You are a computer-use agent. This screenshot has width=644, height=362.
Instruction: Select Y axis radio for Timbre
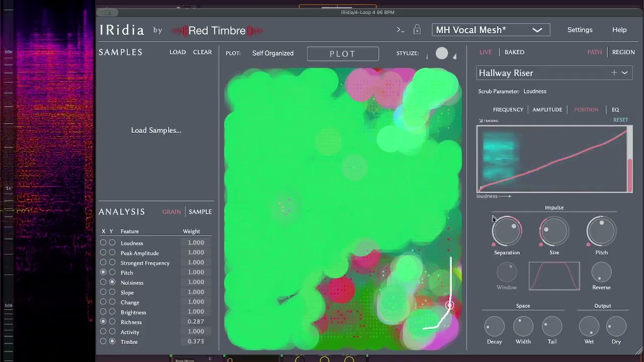112,342
